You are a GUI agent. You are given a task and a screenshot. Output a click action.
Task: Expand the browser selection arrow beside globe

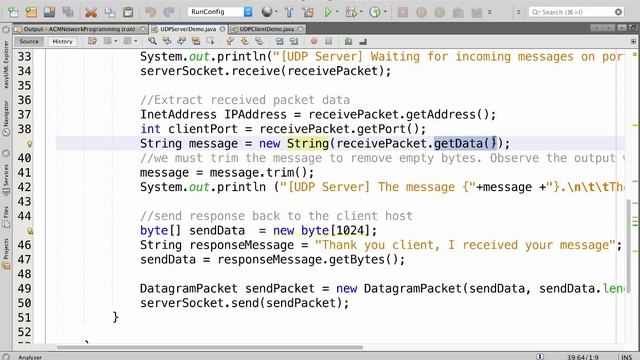(276, 12)
